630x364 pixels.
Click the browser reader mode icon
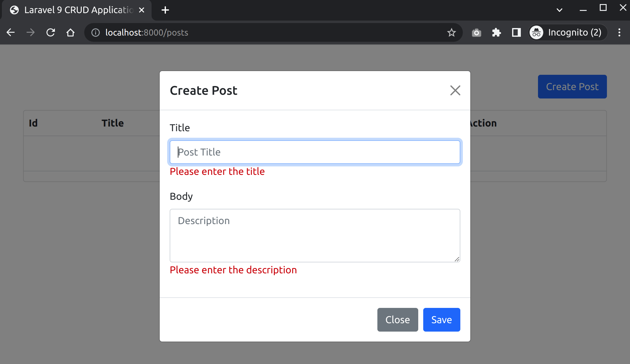(x=516, y=32)
